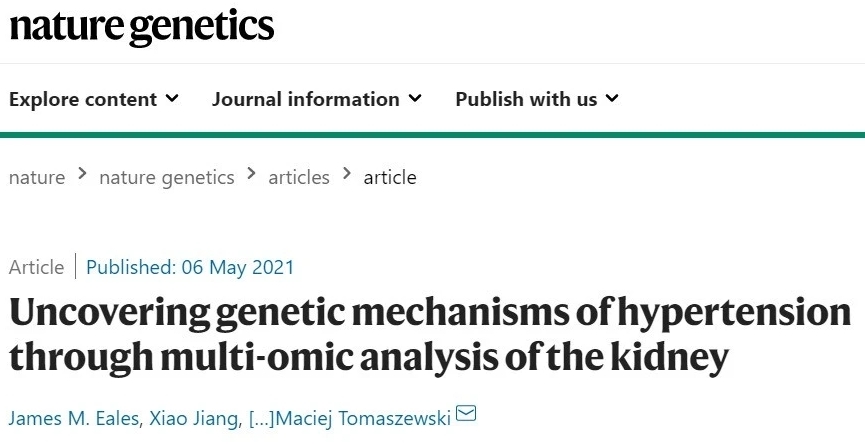Click the current article breadcrumb item
Image resolution: width=865 pixels, height=444 pixels.
tap(390, 178)
